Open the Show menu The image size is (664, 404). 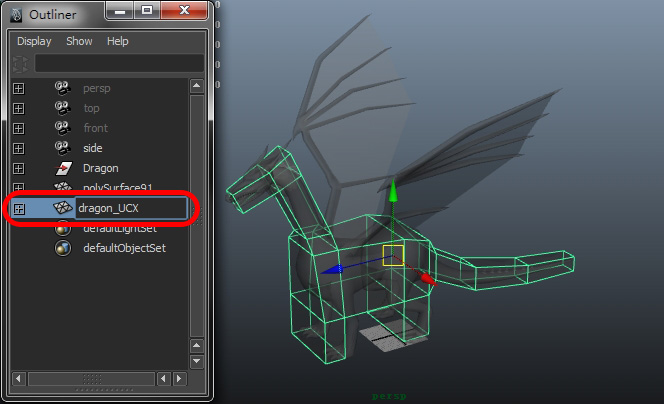click(x=79, y=42)
